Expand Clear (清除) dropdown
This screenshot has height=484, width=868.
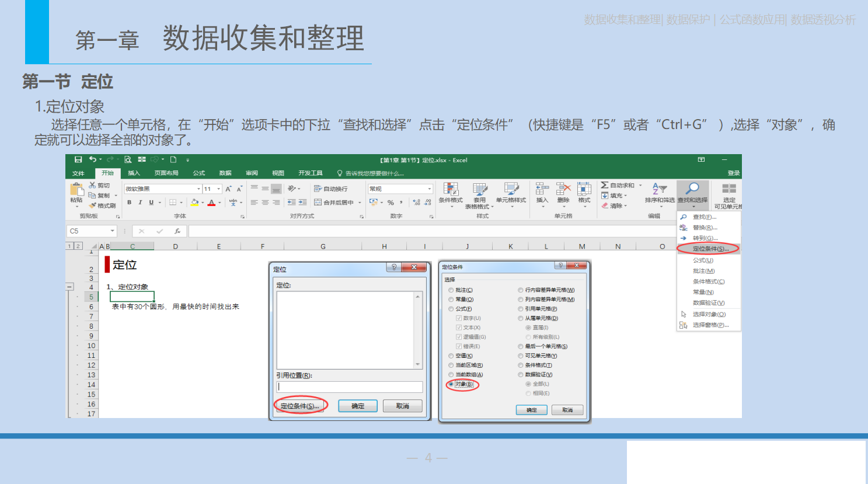click(626, 206)
